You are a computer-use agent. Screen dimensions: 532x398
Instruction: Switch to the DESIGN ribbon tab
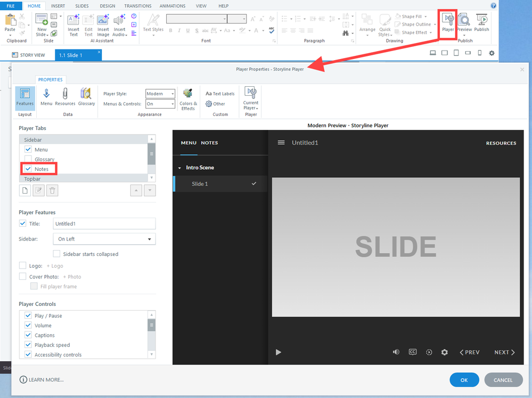(107, 6)
